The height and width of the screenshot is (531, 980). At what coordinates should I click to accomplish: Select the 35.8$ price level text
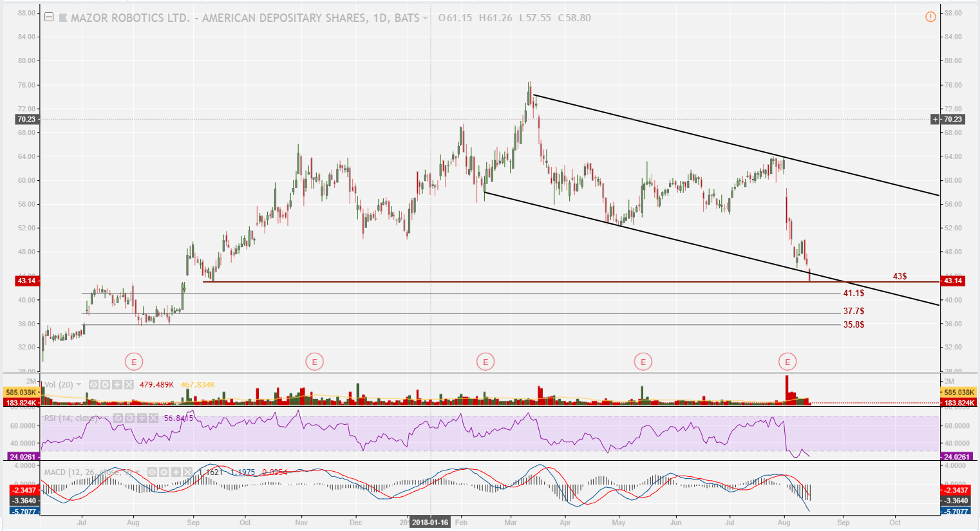tap(854, 324)
